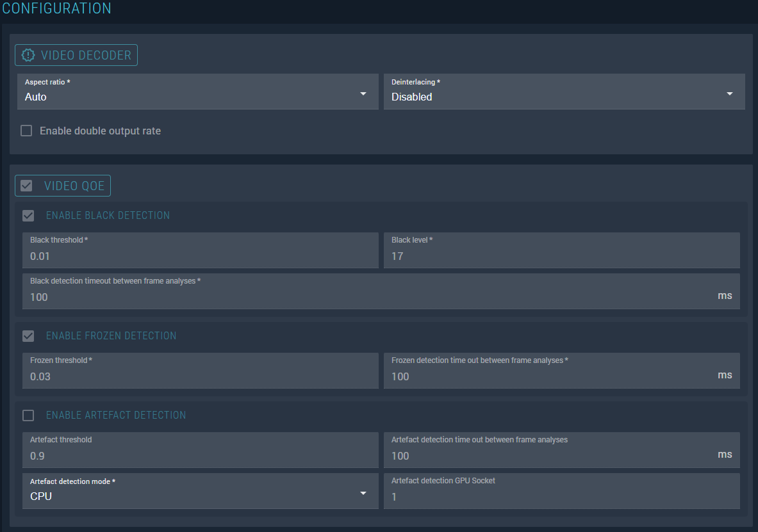Click the Video Decoder gear icon
This screenshot has width=758, height=532.
point(28,55)
